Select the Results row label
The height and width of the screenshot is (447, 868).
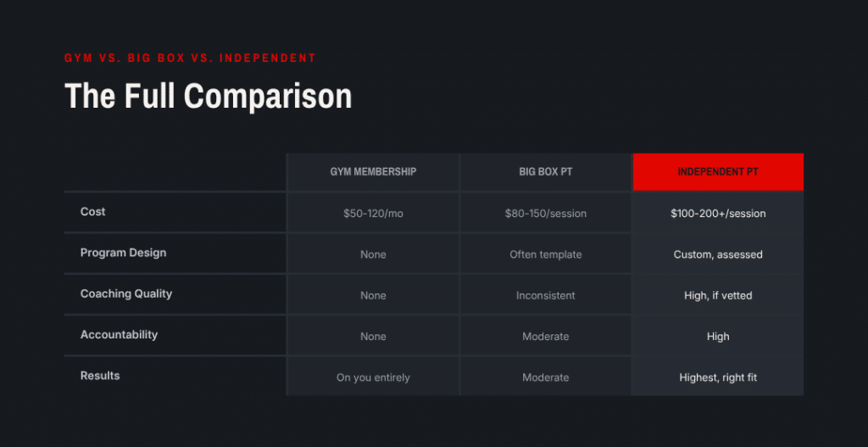(100, 376)
